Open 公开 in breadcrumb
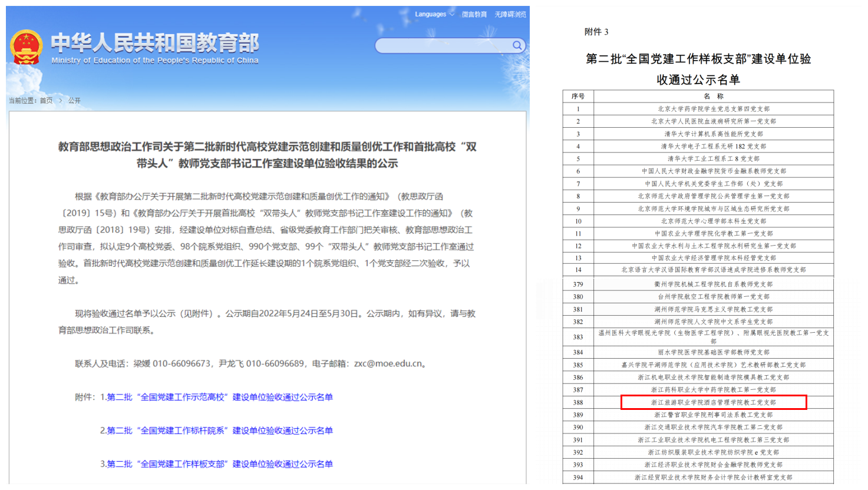The width and height of the screenshot is (868, 490). tap(74, 101)
